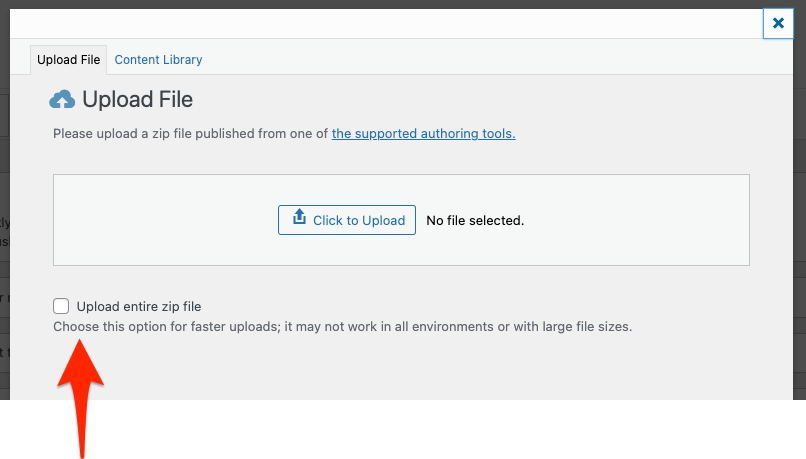Enable the Upload entire zip file checkbox
806x459 pixels.
62,306
